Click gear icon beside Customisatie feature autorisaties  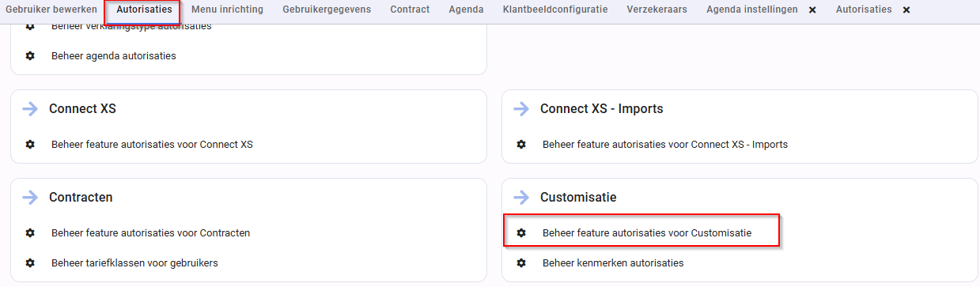coord(521,233)
